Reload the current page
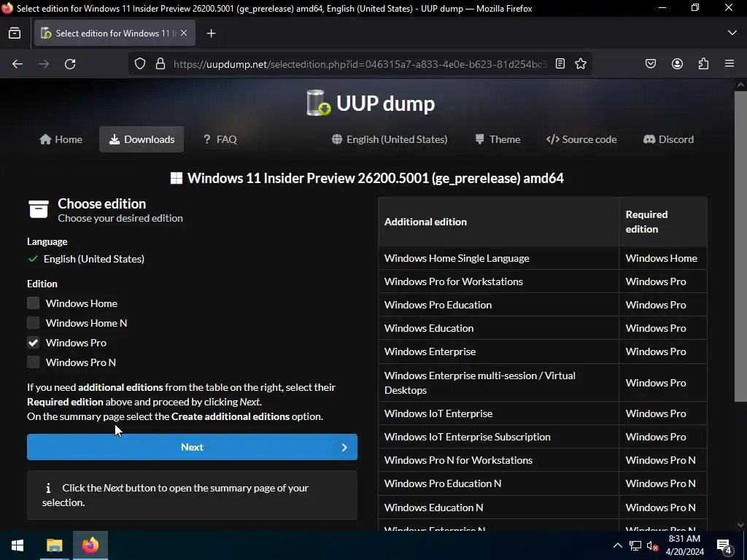747x560 pixels. pos(70,64)
